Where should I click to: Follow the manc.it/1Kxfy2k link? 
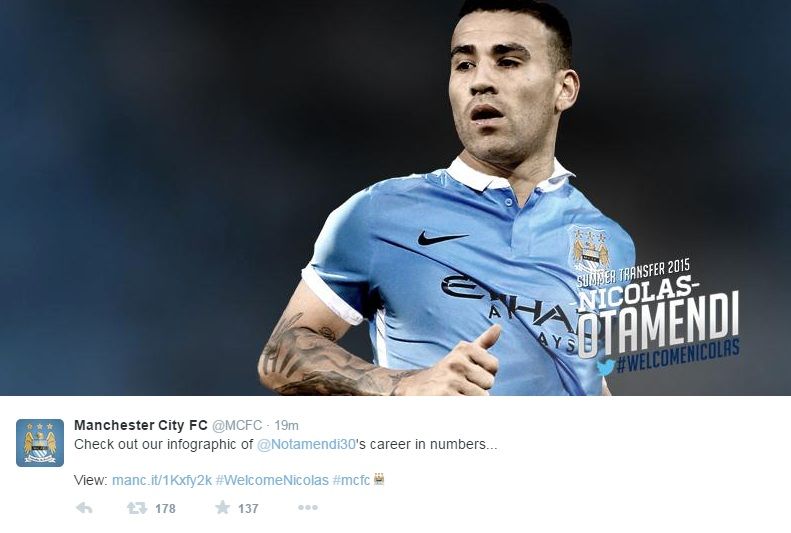(x=162, y=480)
